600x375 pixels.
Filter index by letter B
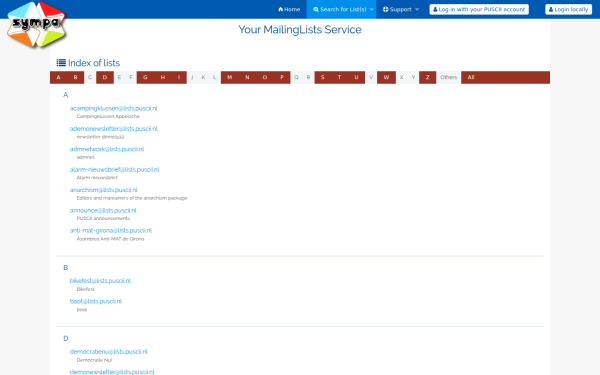tap(75, 77)
